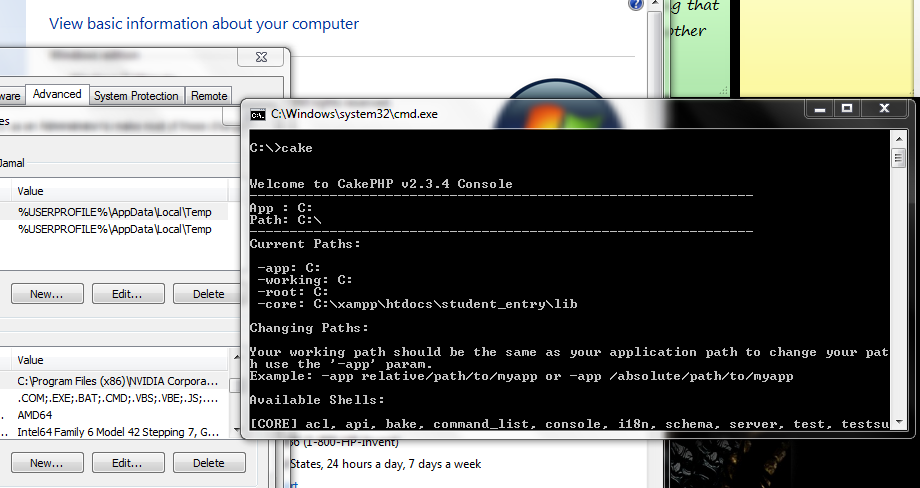Switch to the System Protection tab

(136, 96)
